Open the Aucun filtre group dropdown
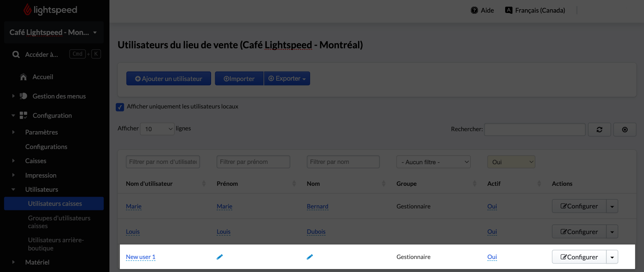This screenshot has height=272, width=644. tap(434, 162)
